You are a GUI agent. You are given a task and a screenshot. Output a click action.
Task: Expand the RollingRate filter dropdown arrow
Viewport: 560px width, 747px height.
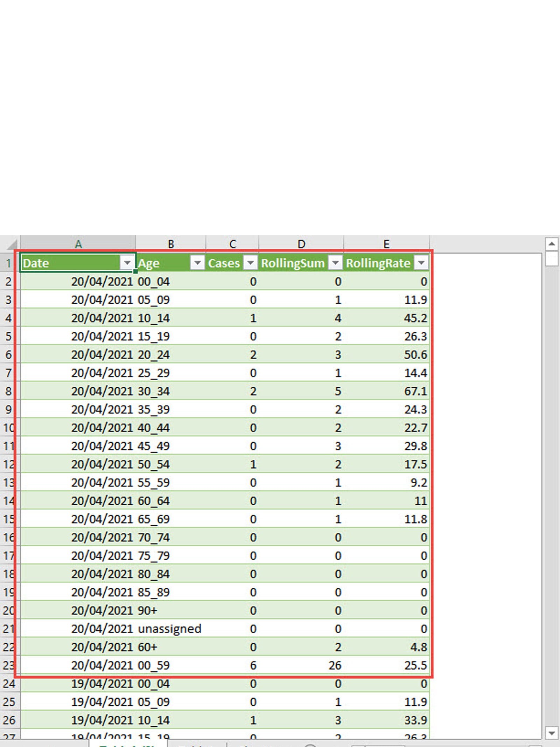(421, 263)
